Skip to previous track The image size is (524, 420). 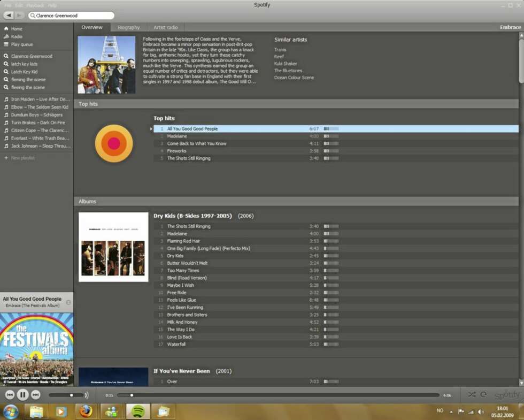pyautogui.click(x=10, y=395)
